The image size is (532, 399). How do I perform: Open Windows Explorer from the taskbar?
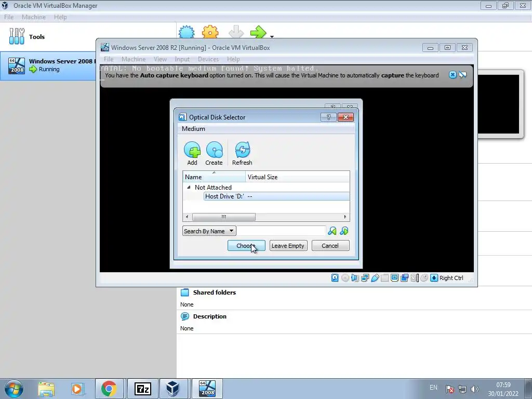click(x=46, y=389)
